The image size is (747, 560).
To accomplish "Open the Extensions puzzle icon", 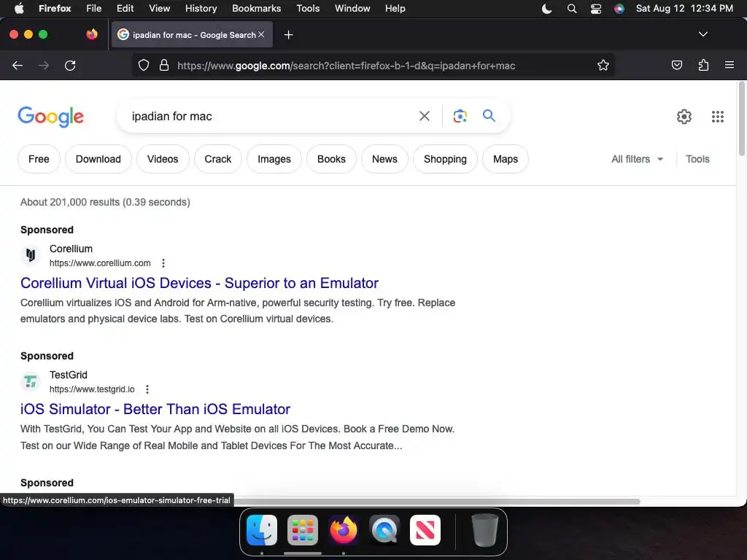I will click(703, 65).
